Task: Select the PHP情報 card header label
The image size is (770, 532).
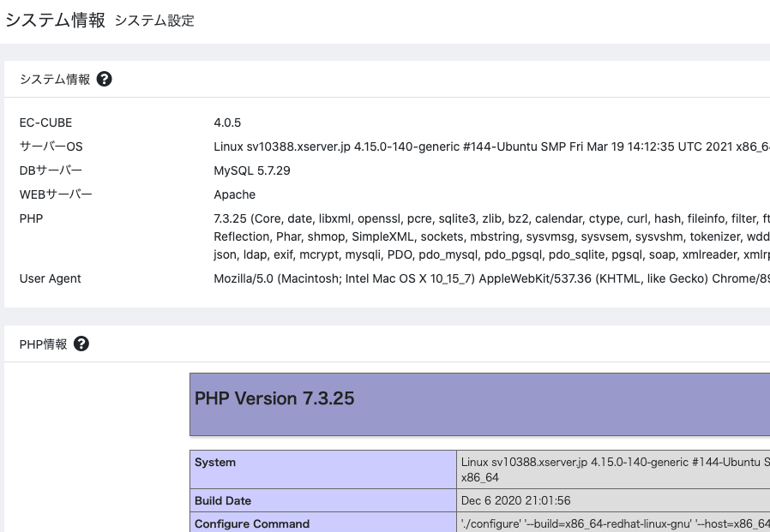Action: [x=43, y=344]
